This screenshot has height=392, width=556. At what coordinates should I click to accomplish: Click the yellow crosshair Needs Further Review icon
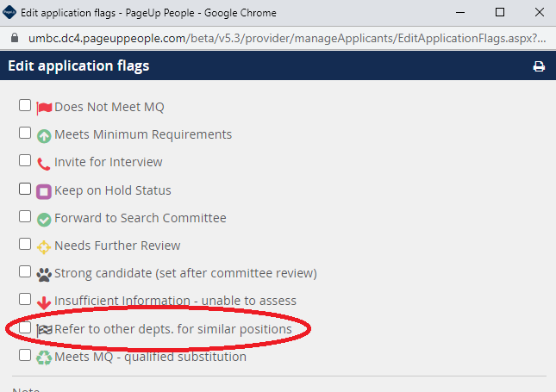(44, 247)
